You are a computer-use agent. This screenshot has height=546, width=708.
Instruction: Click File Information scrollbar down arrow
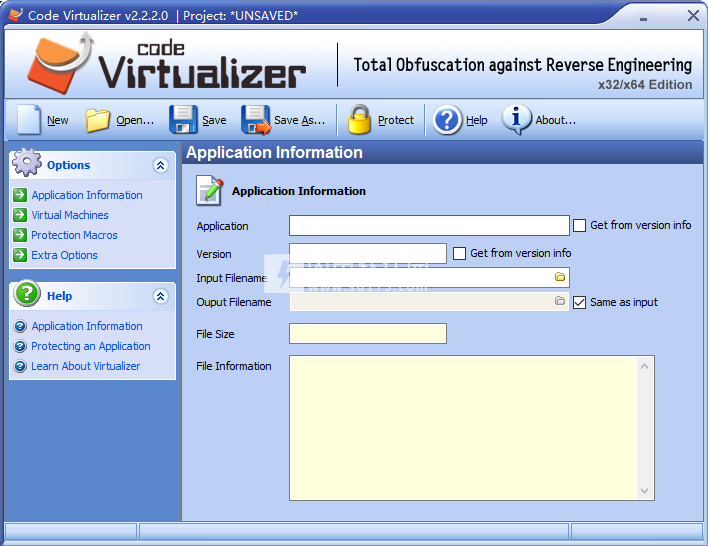tap(644, 490)
